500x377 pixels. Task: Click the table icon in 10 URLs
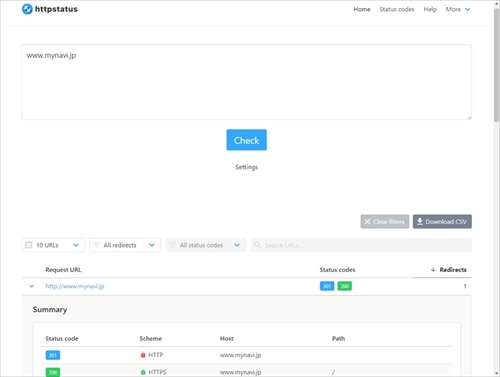(x=29, y=245)
